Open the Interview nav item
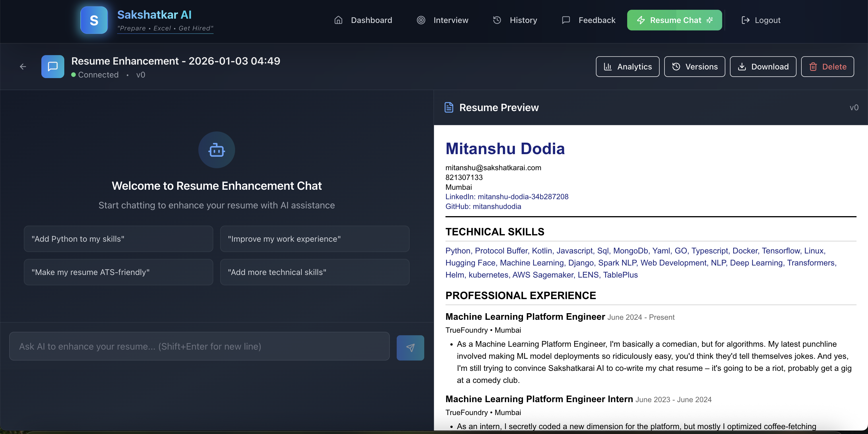 442,20
